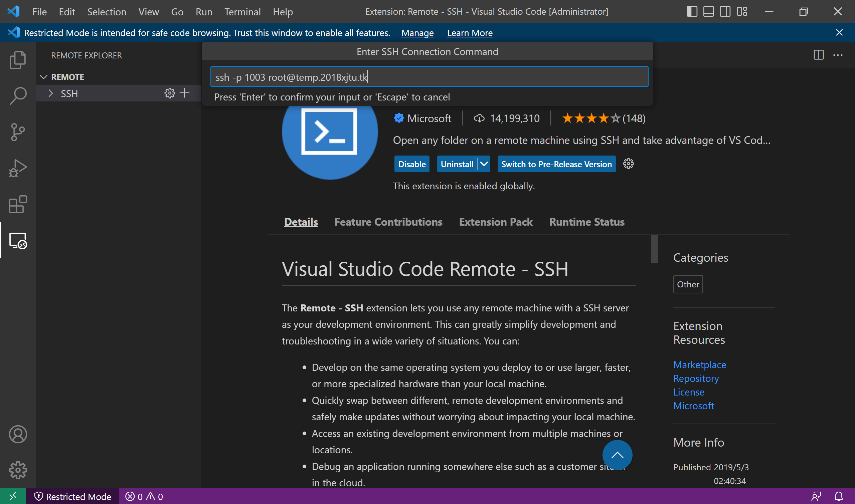Click the Other category tag
This screenshot has height=504, width=855.
[x=688, y=284]
